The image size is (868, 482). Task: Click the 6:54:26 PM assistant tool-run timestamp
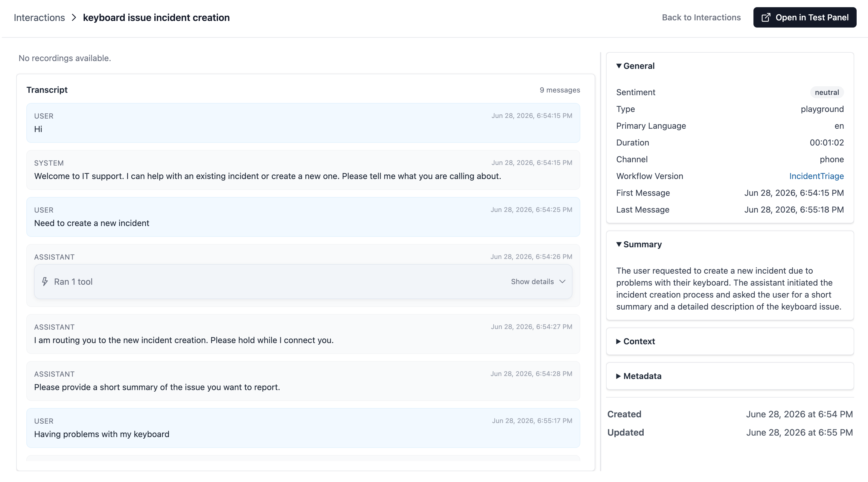pyautogui.click(x=532, y=257)
